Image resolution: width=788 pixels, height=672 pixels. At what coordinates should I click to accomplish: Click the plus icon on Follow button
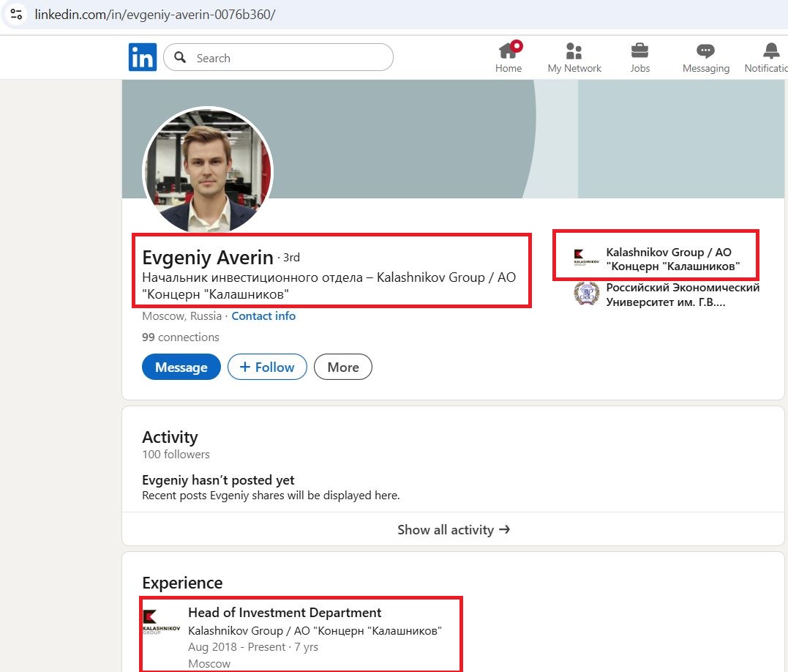[245, 367]
